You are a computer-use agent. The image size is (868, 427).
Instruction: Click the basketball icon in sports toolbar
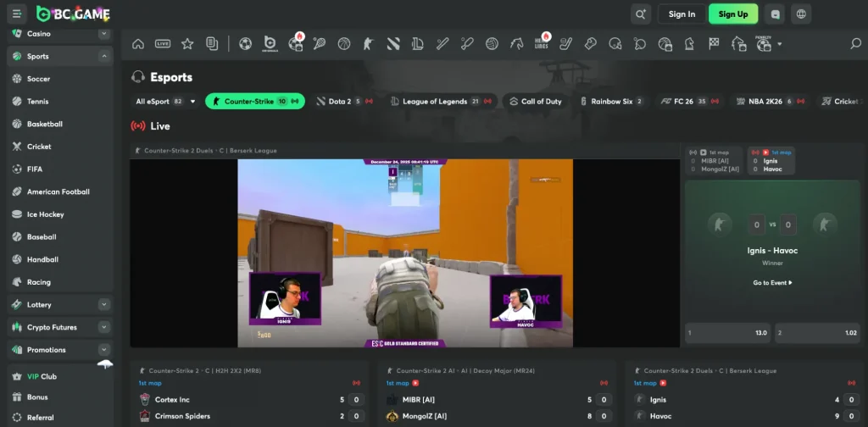pos(344,44)
